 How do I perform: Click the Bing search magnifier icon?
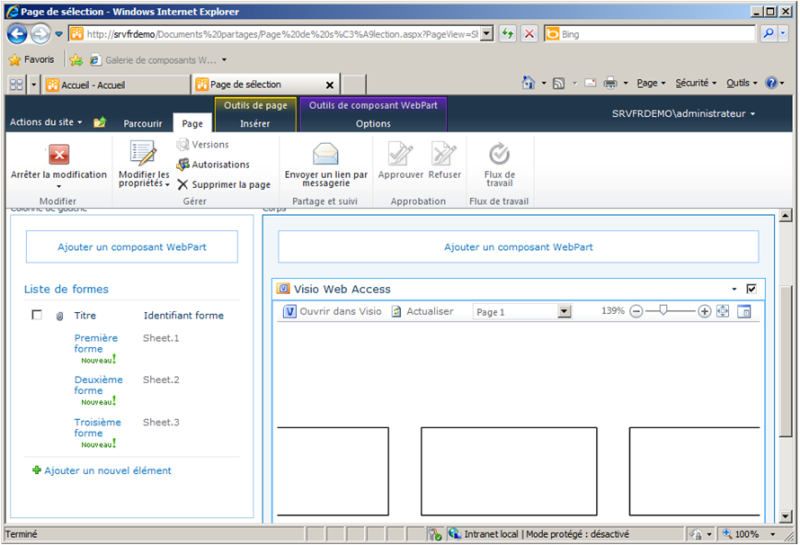(x=768, y=34)
